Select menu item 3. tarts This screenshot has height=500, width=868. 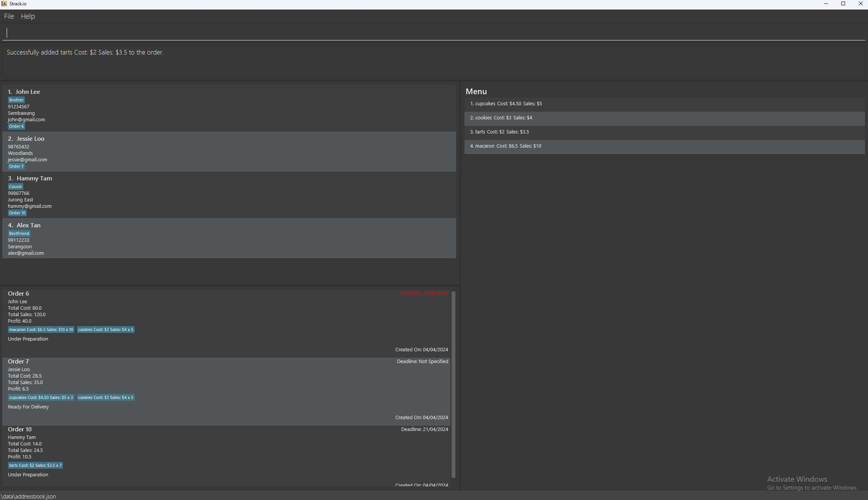664,132
